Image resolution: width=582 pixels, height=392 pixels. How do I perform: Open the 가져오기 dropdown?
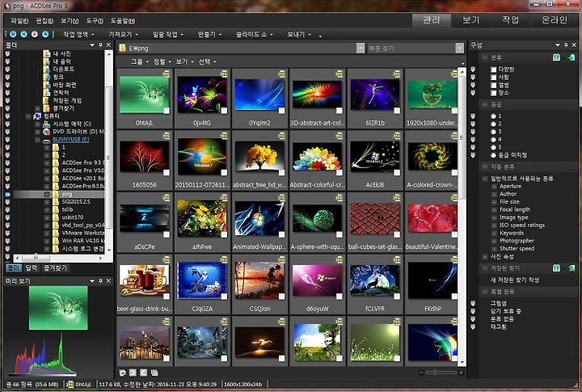tap(123, 34)
